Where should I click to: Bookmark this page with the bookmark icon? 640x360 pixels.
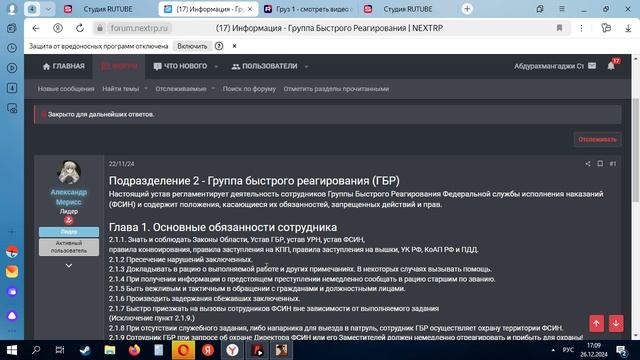pyautogui.click(x=560, y=28)
